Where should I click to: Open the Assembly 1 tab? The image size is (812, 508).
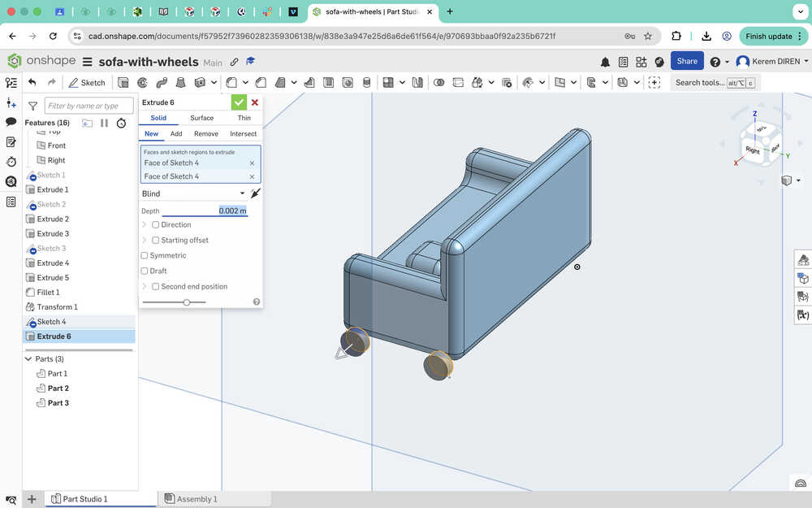click(x=192, y=499)
